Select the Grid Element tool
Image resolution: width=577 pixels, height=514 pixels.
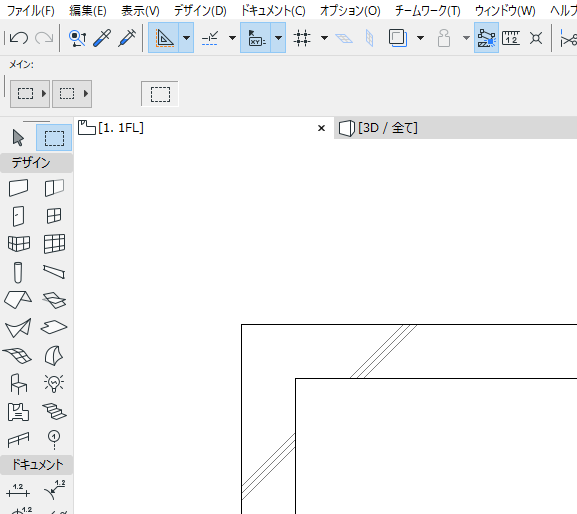tap(54, 439)
